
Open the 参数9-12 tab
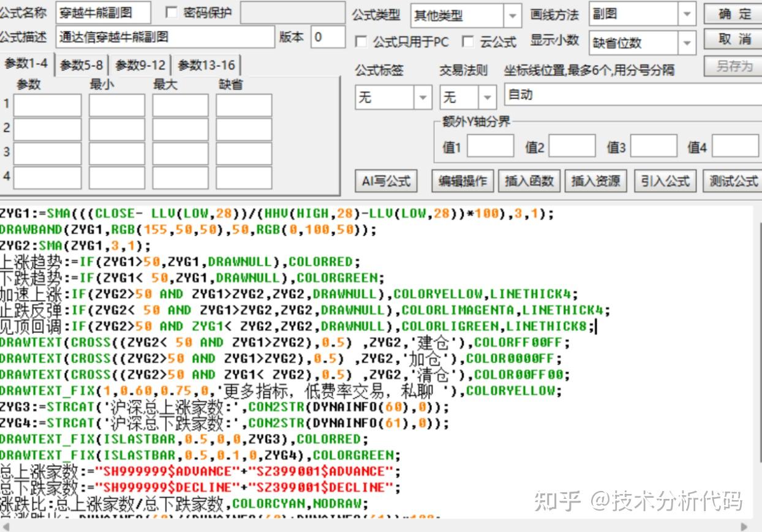[140, 65]
